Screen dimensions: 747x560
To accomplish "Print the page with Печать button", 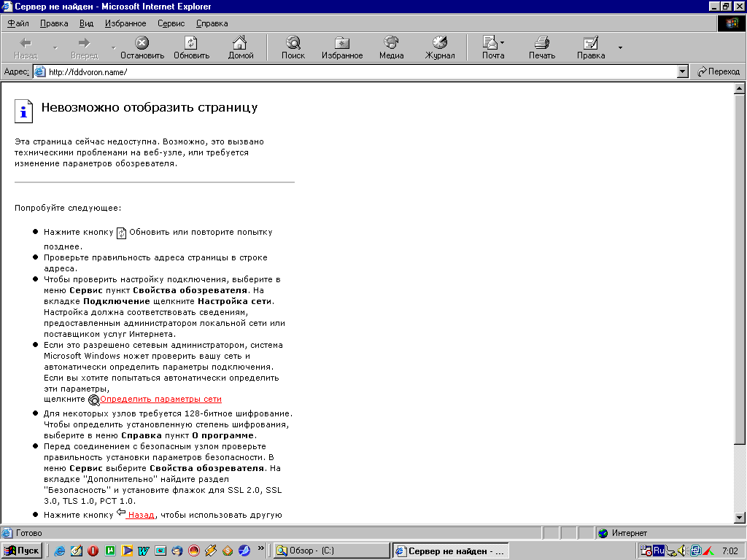I will (x=541, y=48).
